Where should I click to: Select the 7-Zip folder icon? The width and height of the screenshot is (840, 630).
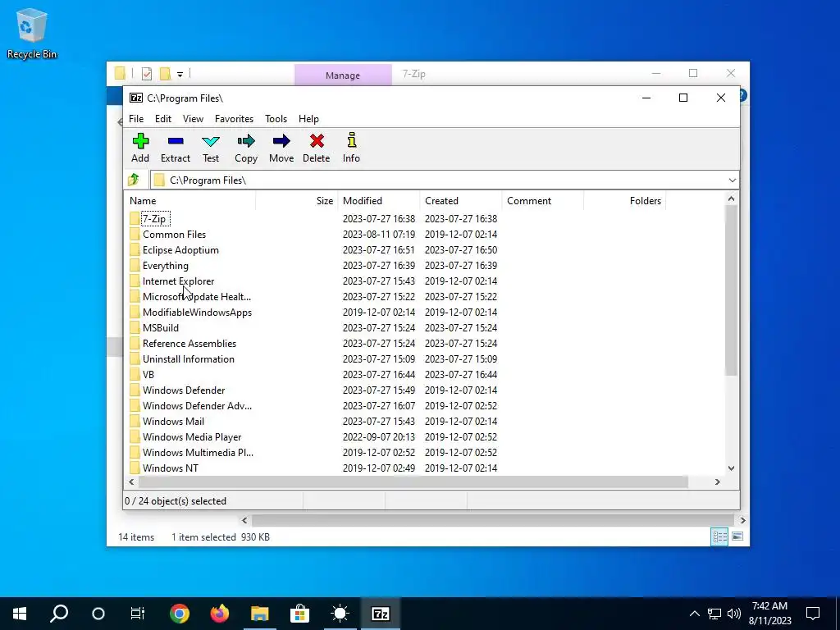pos(135,218)
